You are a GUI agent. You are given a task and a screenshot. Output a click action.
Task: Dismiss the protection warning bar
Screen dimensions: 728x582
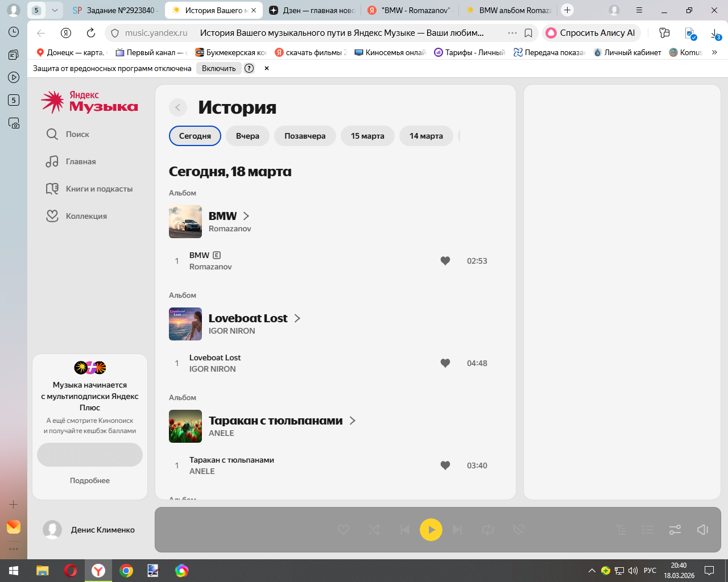click(266, 68)
